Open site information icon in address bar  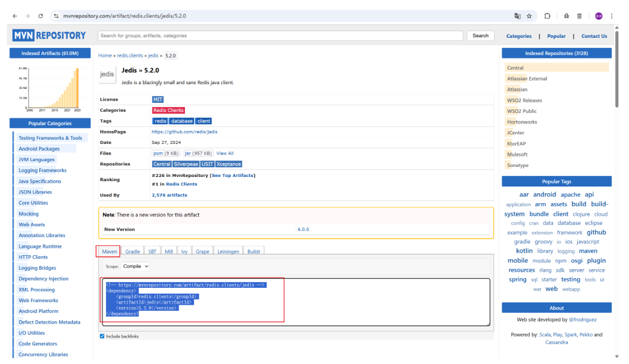56,16
